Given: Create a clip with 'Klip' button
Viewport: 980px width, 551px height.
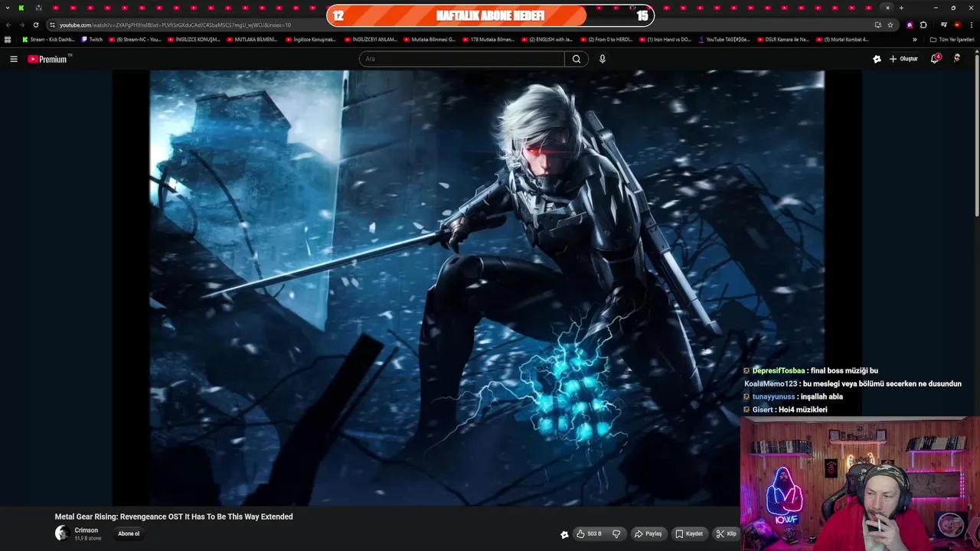Looking at the screenshot, I should (727, 533).
